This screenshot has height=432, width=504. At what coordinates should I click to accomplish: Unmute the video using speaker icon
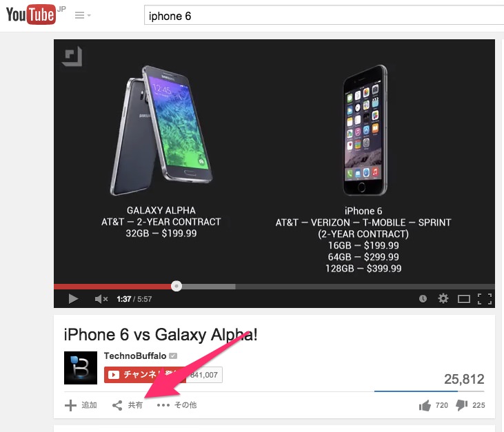coord(101,299)
